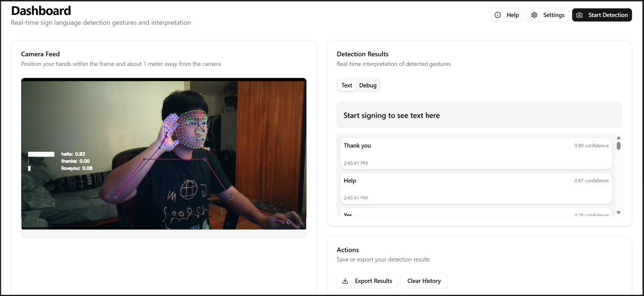Click 'Start signing to see text here' box

click(x=479, y=115)
